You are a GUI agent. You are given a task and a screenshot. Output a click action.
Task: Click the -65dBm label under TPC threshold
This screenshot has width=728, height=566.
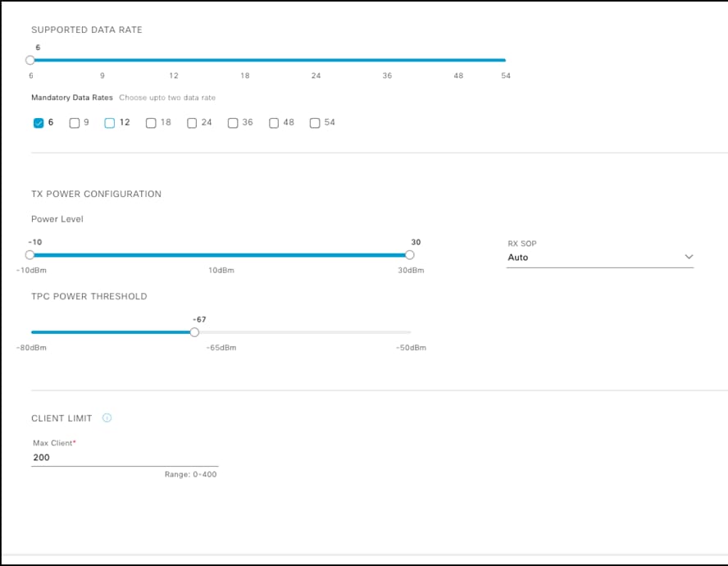point(221,348)
